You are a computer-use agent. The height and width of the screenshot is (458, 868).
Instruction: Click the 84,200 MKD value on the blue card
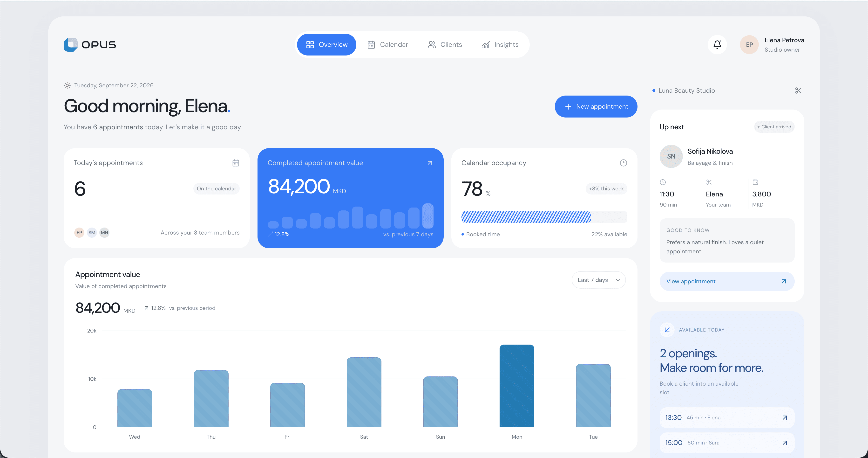307,187
